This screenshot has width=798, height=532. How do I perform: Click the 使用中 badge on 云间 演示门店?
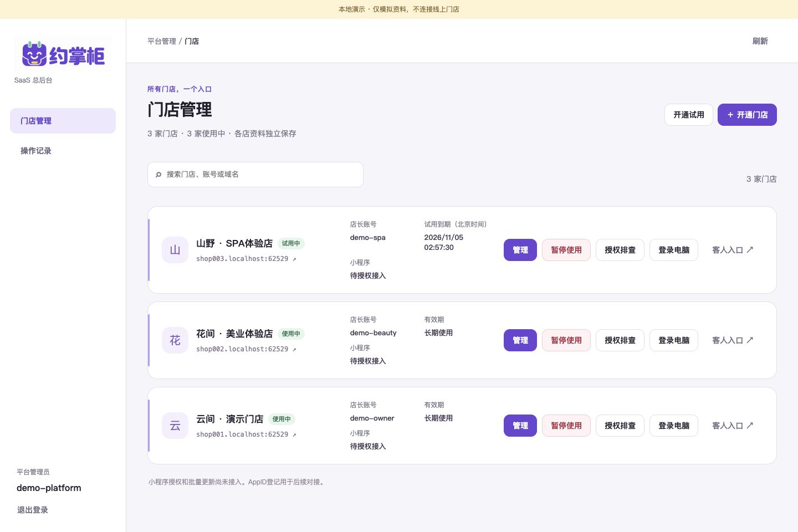point(282,419)
